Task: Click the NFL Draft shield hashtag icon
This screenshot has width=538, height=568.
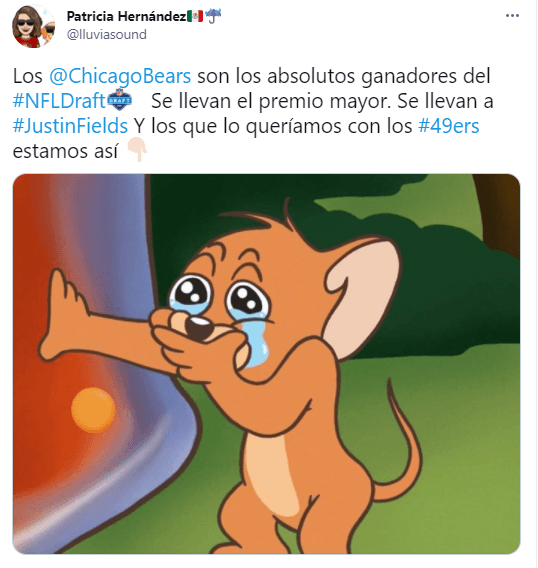Action: point(120,100)
